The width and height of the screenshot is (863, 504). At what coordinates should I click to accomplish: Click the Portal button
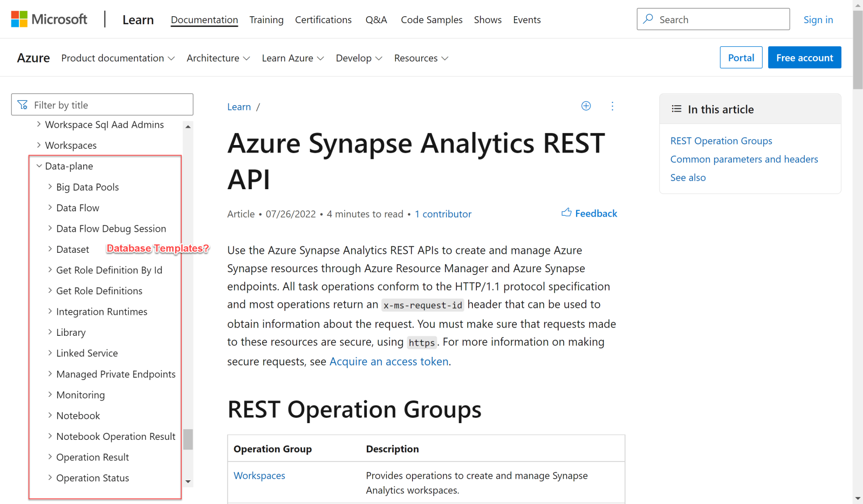point(741,58)
